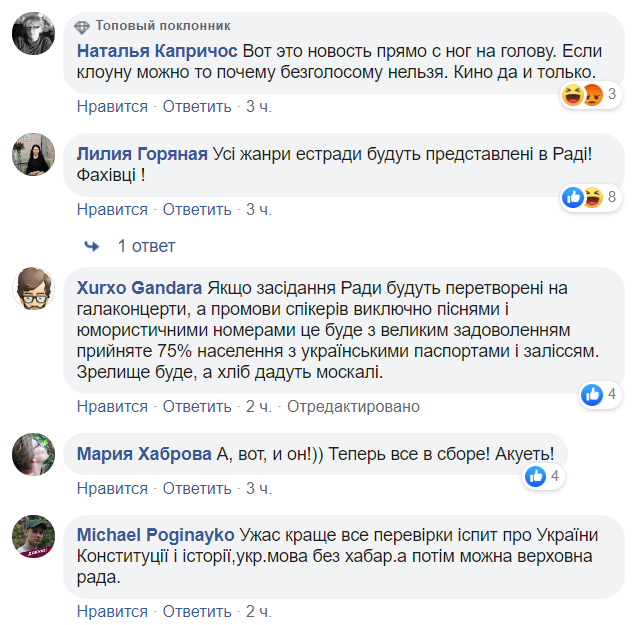Open reactions on Лилия Горяная comment
Viewport: 637px width, 625px height.
click(x=583, y=197)
